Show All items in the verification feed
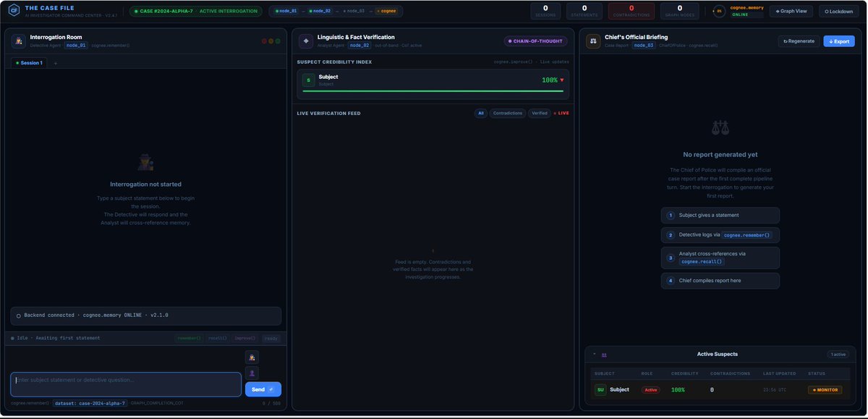The image size is (868, 419). coord(480,113)
